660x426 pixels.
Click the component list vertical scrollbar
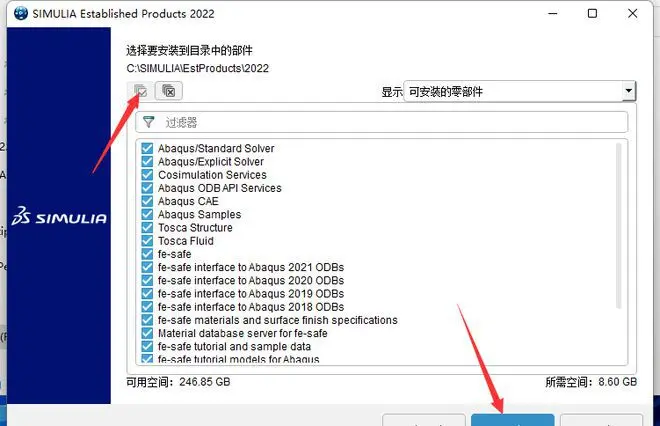(x=618, y=226)
